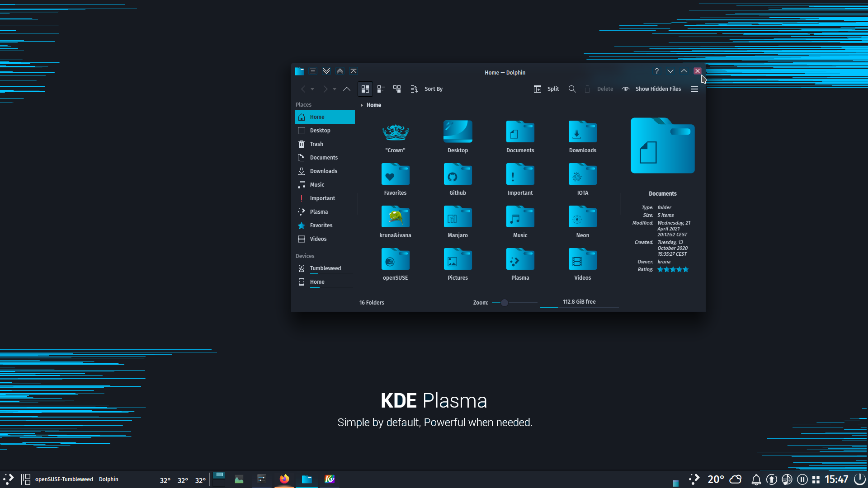Click the Home breadcrumb label
Screen dimensions: 868x488
pyautogui.click(x=374, y=105)
